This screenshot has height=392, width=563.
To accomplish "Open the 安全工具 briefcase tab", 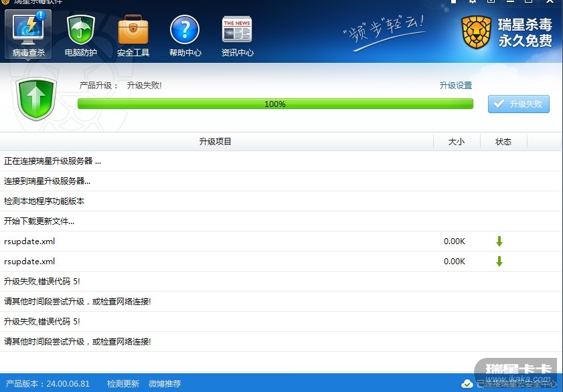I will (x=133, y=35).
